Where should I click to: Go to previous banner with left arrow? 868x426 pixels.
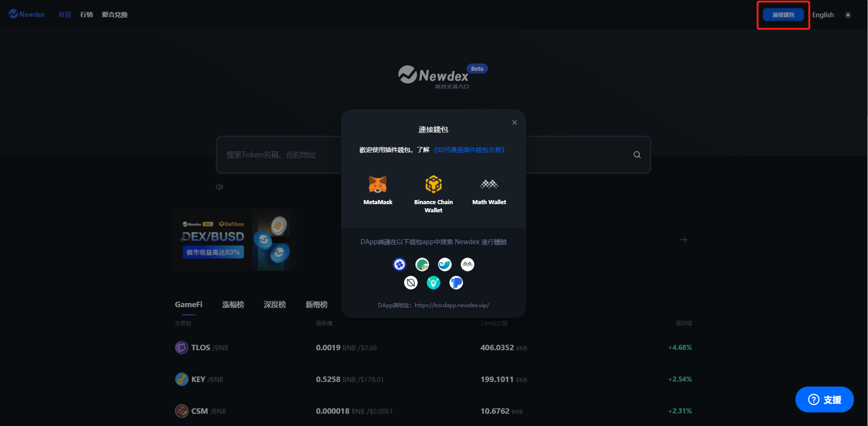pyautogui.click(x=184, y=240)
